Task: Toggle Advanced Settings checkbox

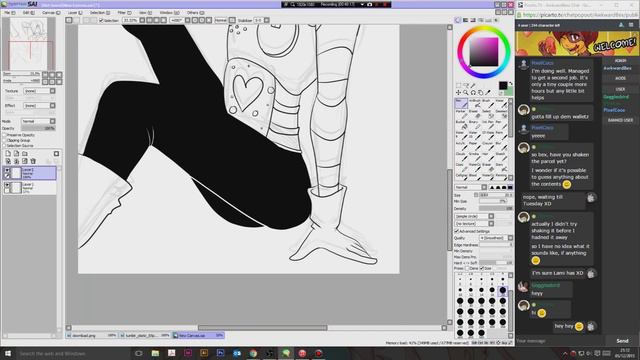Action: [x=457, y=231]
